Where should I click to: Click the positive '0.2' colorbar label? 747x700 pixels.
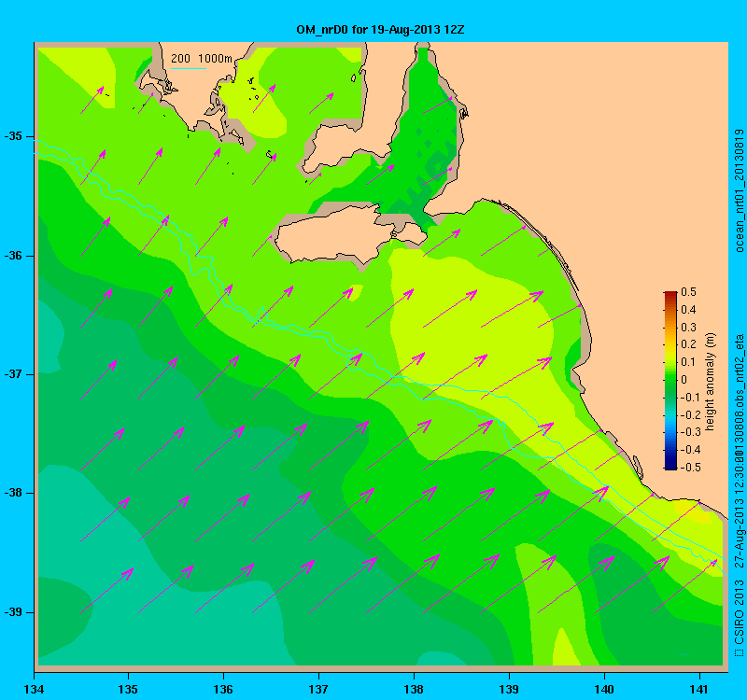tap(688, 344)
